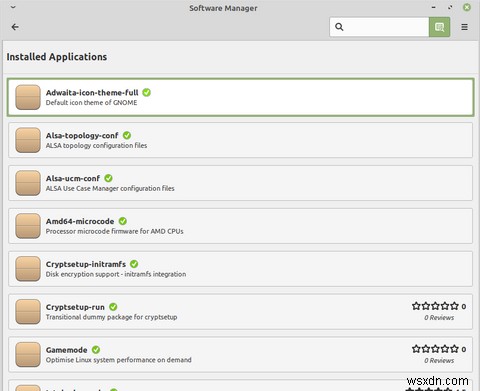Open Amd64-microcode title
Image resolution: width=480 pixels, height=391 pixels.
[x=80, y=221]
